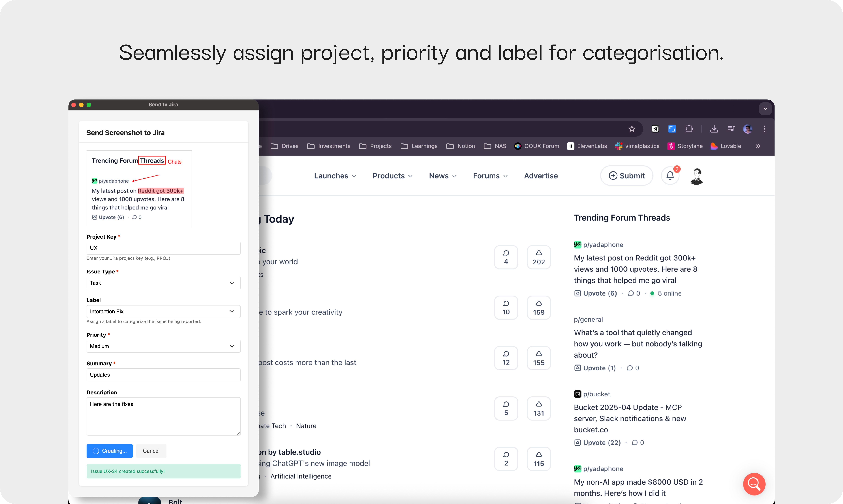
Task: Open the Investments bookmark folder
Action: tap(329, 146)
